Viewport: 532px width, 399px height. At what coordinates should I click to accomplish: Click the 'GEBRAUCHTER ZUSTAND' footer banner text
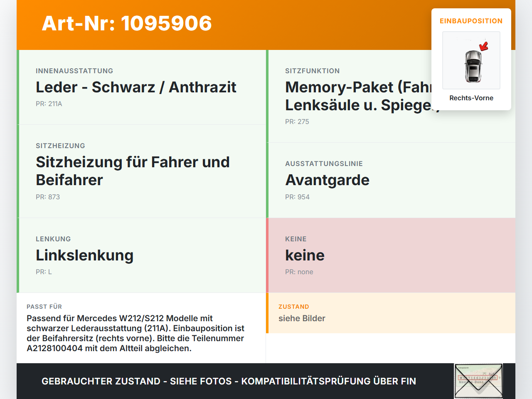point(229,381)
